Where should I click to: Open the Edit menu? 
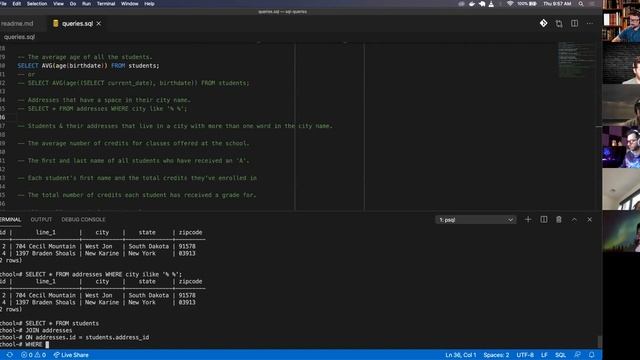(x=17, y=4)
